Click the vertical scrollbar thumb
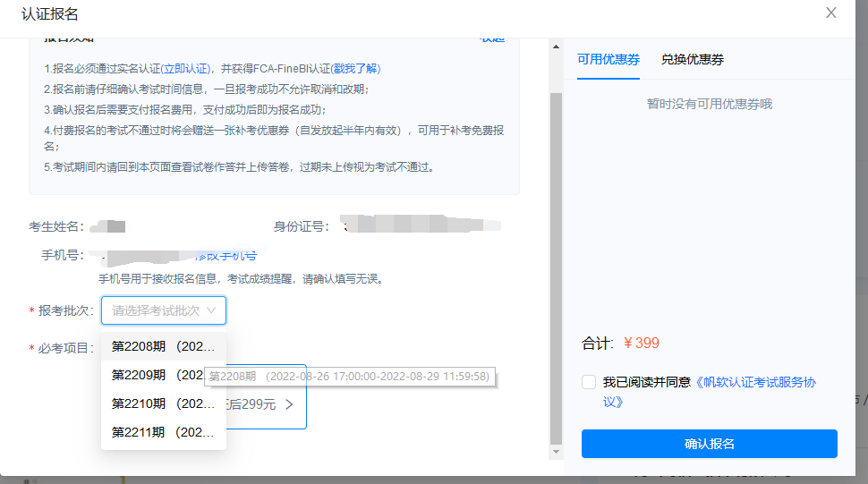868x484 pixels. click(x=556, y=268)
